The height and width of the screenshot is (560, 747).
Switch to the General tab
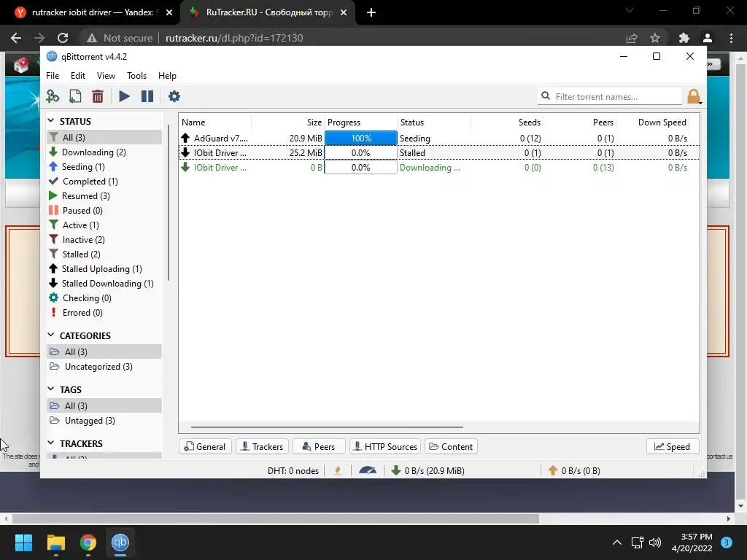click(205, 447)
